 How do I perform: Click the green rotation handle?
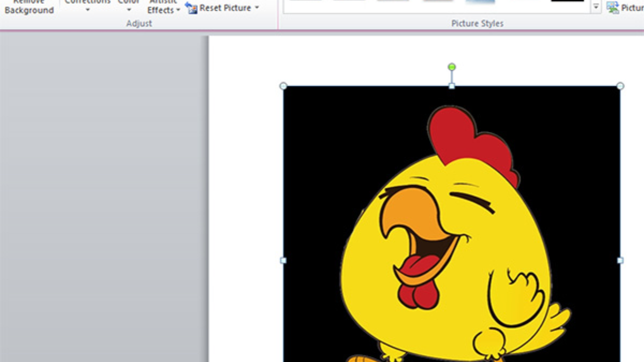(452, 67)
